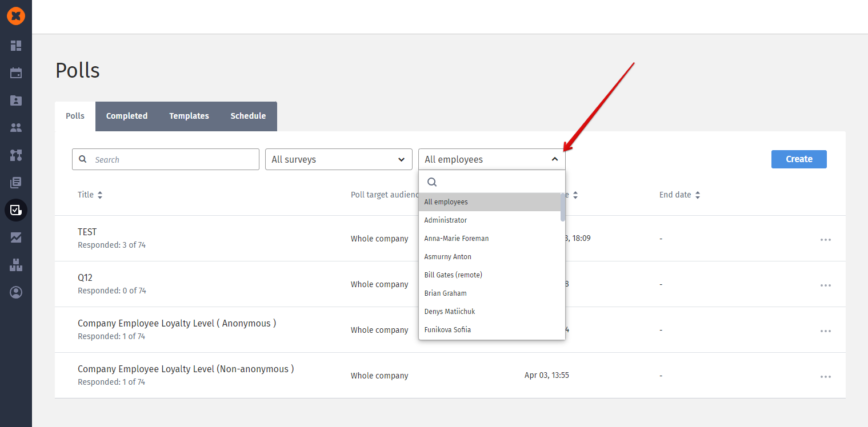This screenshot has height=427, width=868.
Task: Open the dashboard sidebar icon
Action: point(16,46)
